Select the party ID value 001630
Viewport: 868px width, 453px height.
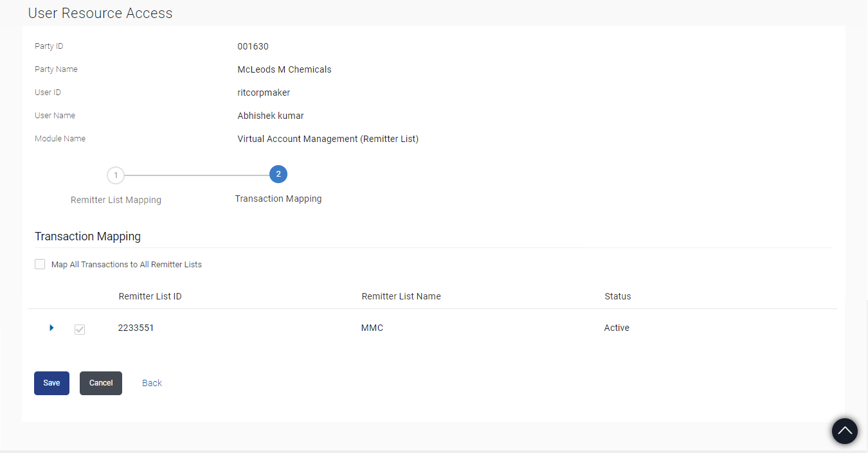click(253, 46)
